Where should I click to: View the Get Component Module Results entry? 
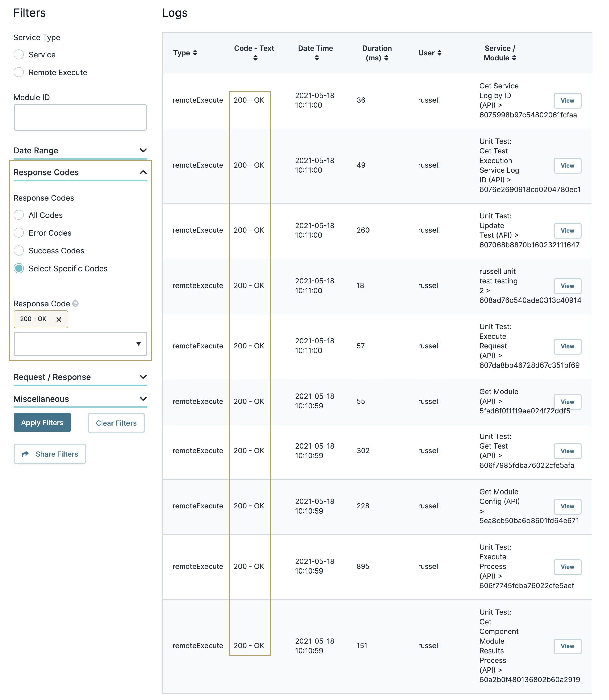click(567, 646)
